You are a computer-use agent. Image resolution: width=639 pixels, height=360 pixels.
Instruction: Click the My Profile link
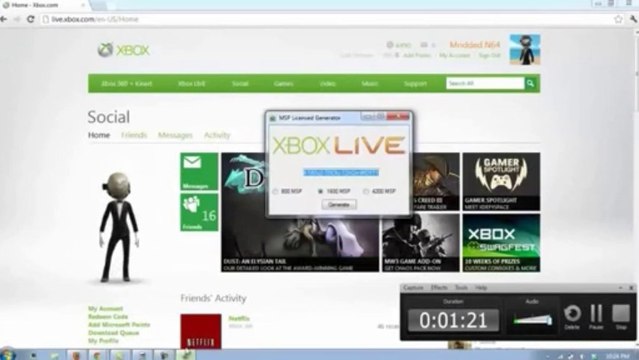[x=104, y=341]
